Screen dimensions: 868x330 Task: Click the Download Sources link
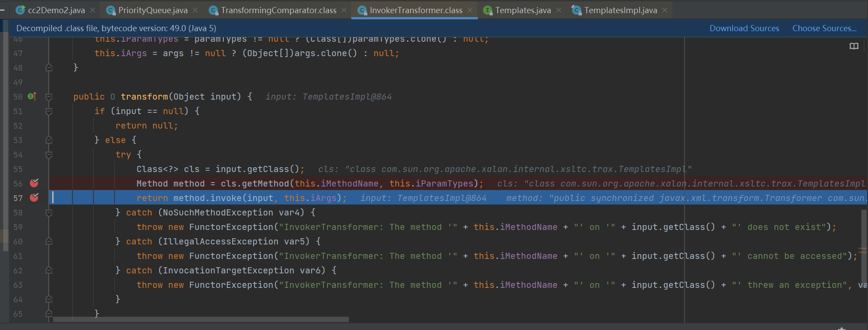[744, 28]
